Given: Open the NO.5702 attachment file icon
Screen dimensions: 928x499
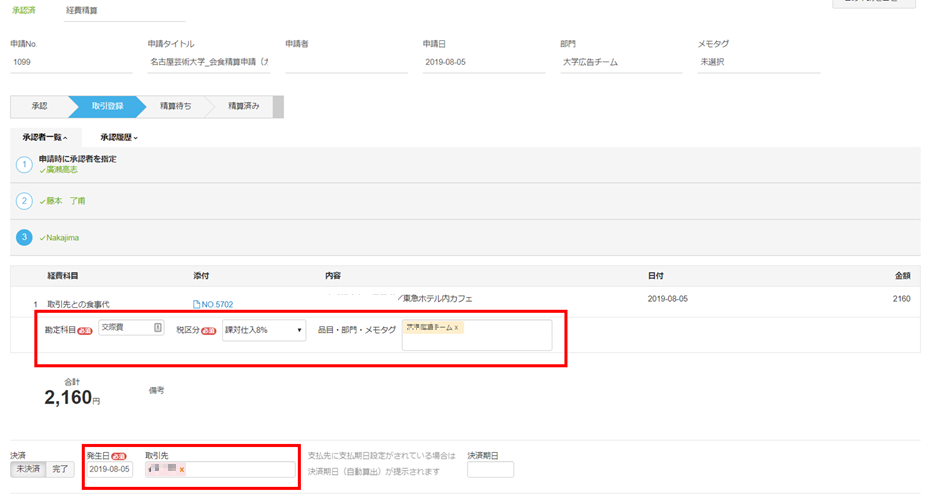Looking at the screenshot, I should click(196, 304).
